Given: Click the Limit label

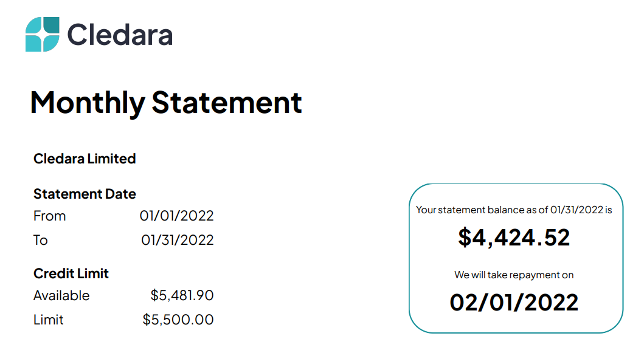Looking at the screenshot, I should coord(49,320).
